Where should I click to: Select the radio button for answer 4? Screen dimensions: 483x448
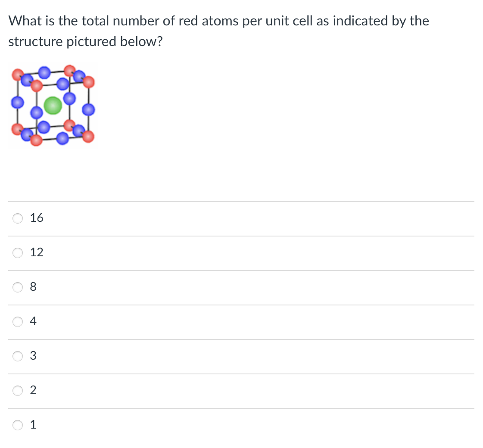(x=17, y=321)
